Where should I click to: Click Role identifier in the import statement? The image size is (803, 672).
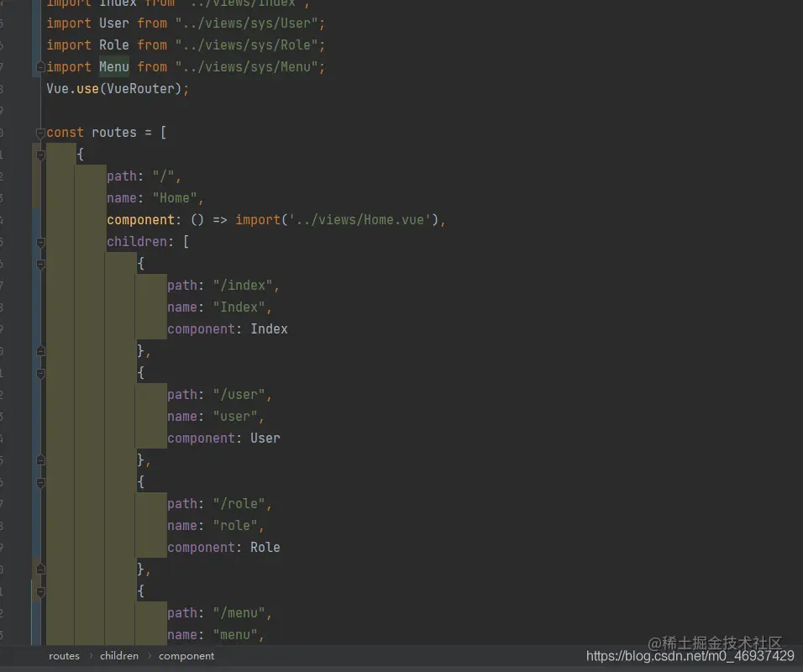114,45
